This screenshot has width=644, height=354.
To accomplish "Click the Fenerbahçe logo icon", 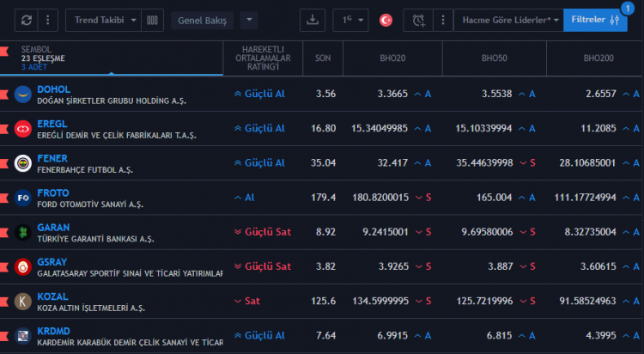I will [23, 163].
